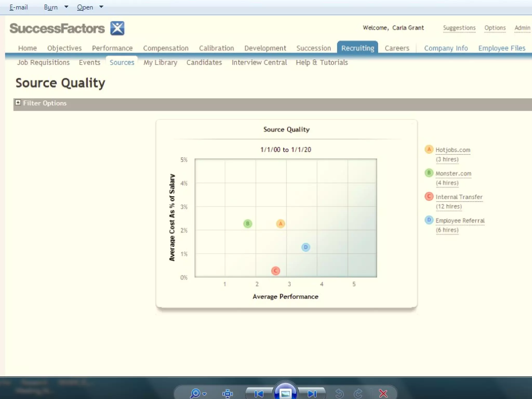Image resolution: width=532 pixels, height=399 pixels.
Task: Rotate the image counterclockwise
Action: (339, 394)
